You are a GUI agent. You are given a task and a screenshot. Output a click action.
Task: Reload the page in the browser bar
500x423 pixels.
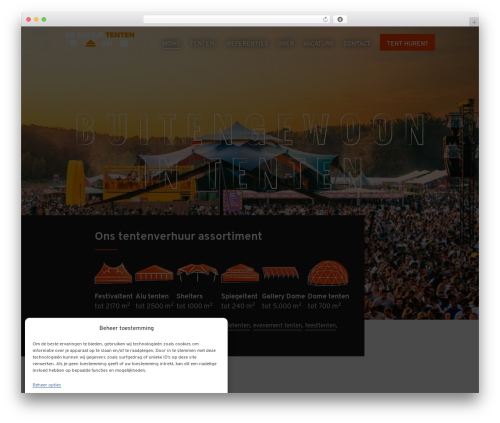[x=325, y=20]
